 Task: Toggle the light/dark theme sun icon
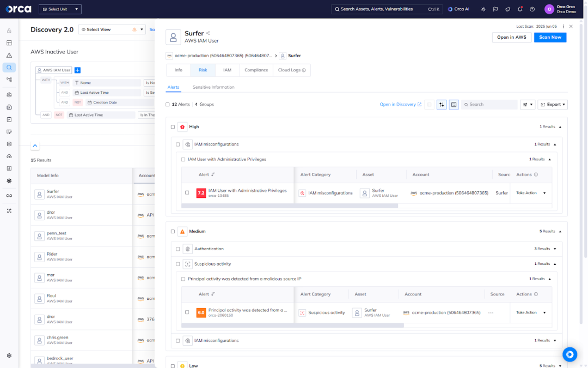coord(483,9)
